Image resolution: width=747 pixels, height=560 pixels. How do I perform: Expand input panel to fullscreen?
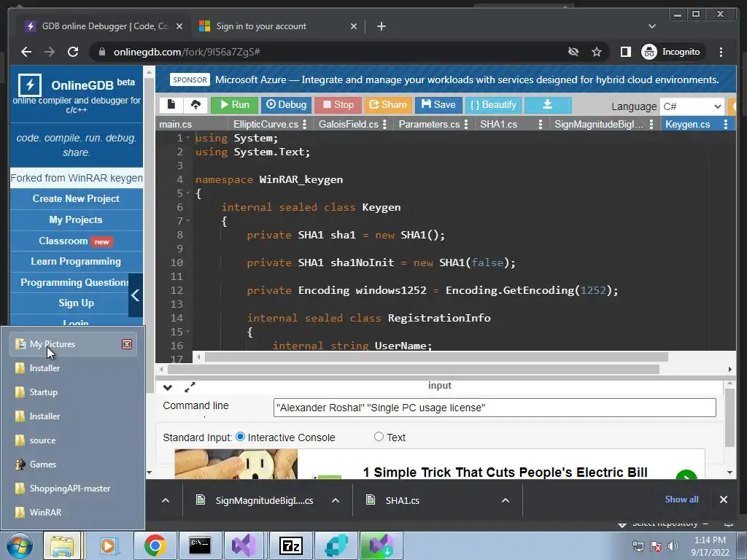tap(190, 388)
